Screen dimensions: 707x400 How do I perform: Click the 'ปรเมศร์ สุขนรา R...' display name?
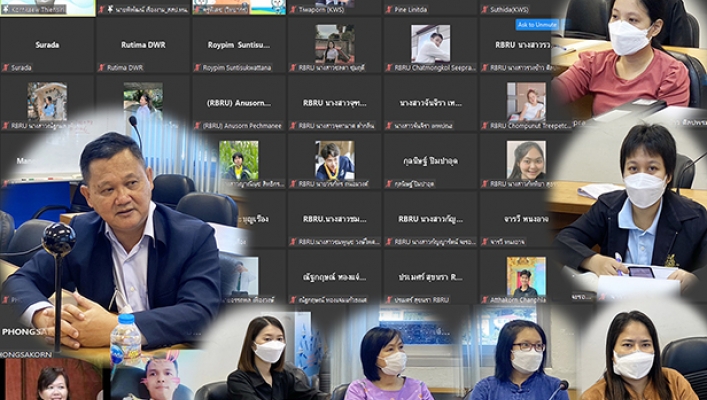[430, 277]
